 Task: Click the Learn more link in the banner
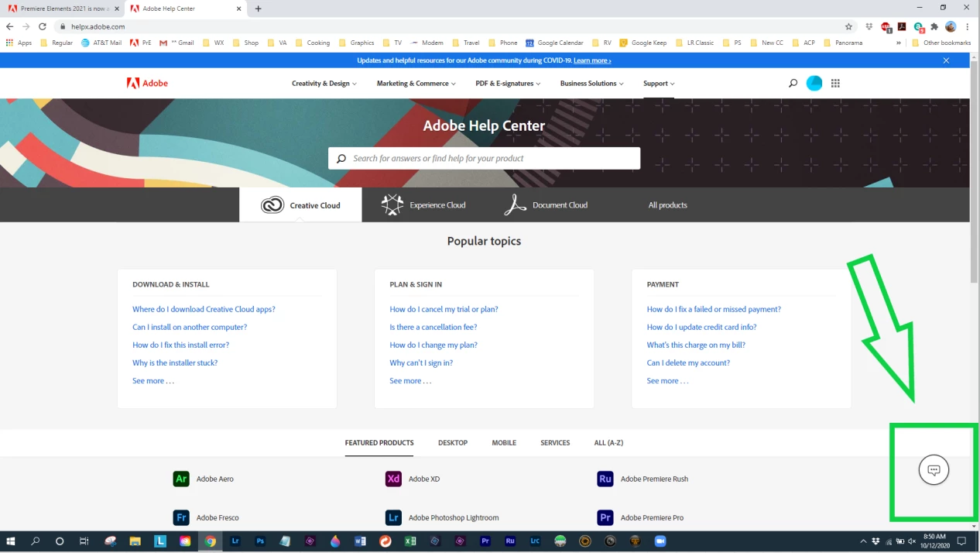click(592, 60)
